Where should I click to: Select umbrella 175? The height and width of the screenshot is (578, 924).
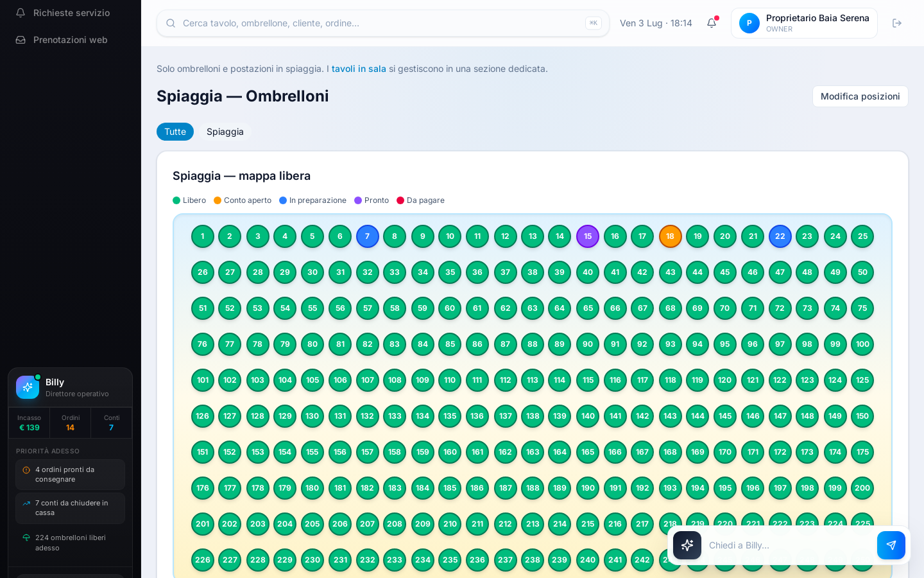(x=862, y=452)
